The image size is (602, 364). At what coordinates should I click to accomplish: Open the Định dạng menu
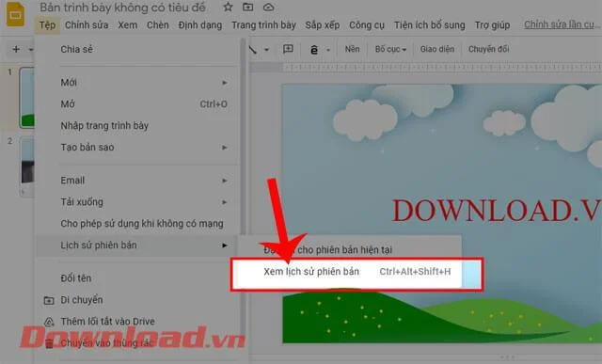200,25
